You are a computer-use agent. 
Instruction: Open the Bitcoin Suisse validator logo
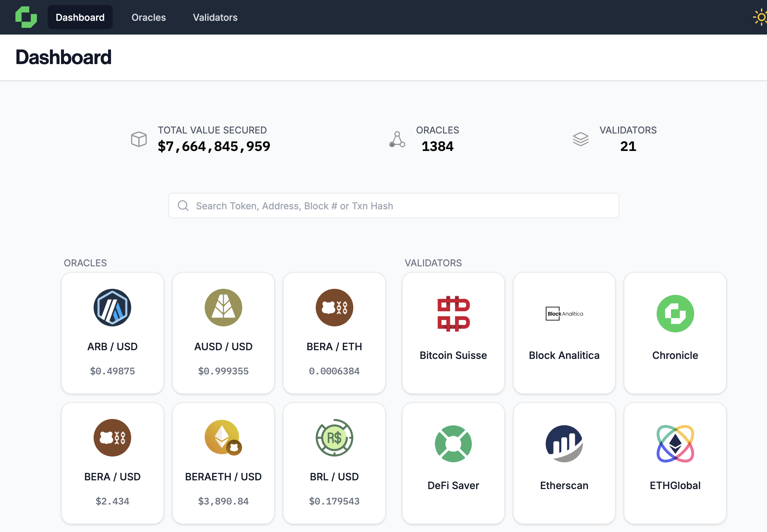tap(453, 314)
